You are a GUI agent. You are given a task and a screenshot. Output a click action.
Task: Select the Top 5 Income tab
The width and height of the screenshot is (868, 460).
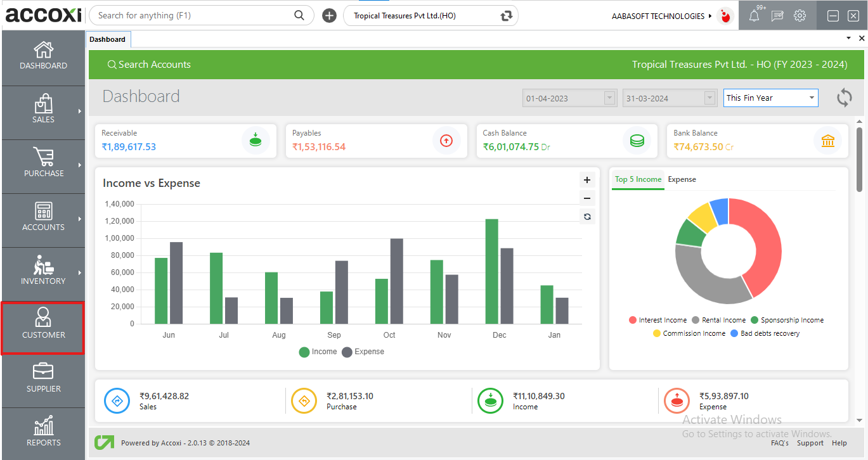[x=638, y=179]
